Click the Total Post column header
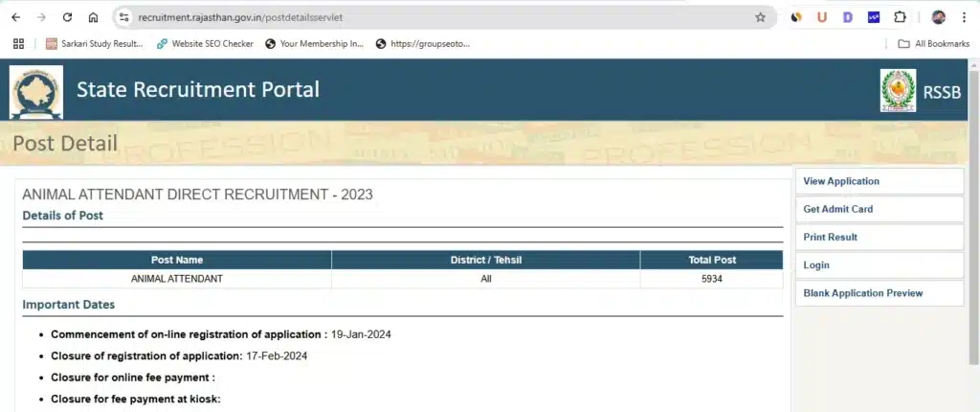The height and width of the screenshot is (412, 980). coord(712,260)
